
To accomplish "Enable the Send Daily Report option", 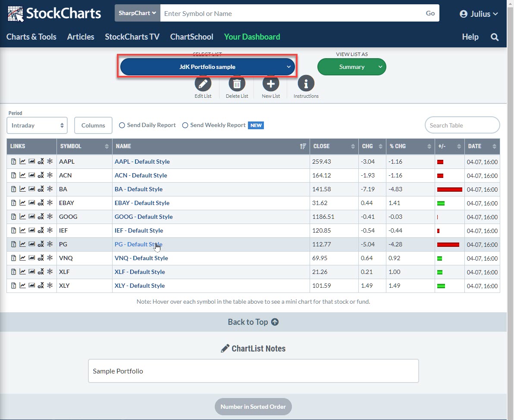I will click(x=122, y=125).
